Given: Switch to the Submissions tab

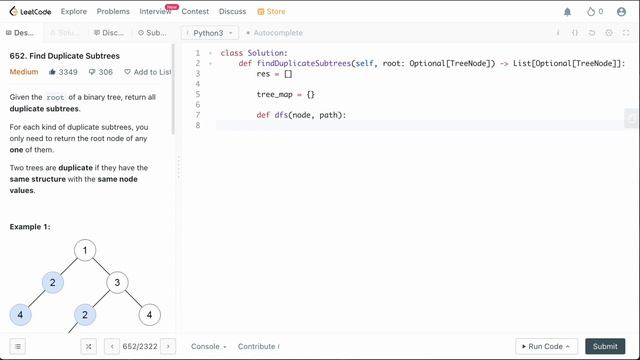Looking at the screenshot, I should coord(152,33).
